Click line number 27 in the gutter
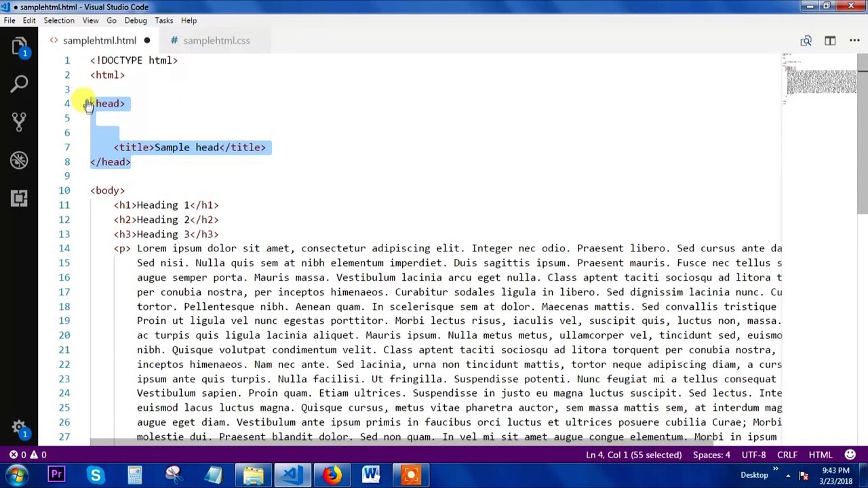Screen dimensions: 868x488 point(64,436)
